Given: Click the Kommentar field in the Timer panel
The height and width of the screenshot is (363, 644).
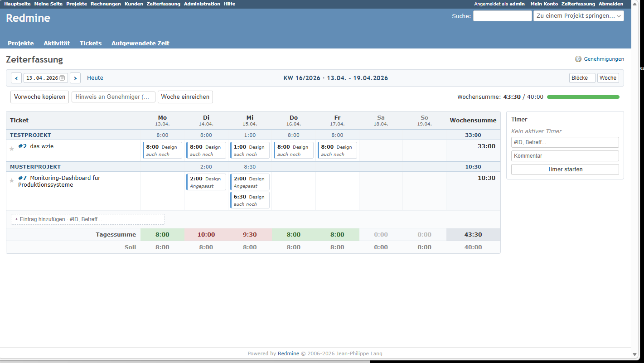Looking at the screenshot, I should pyautogui.click(x=565, y=155).
